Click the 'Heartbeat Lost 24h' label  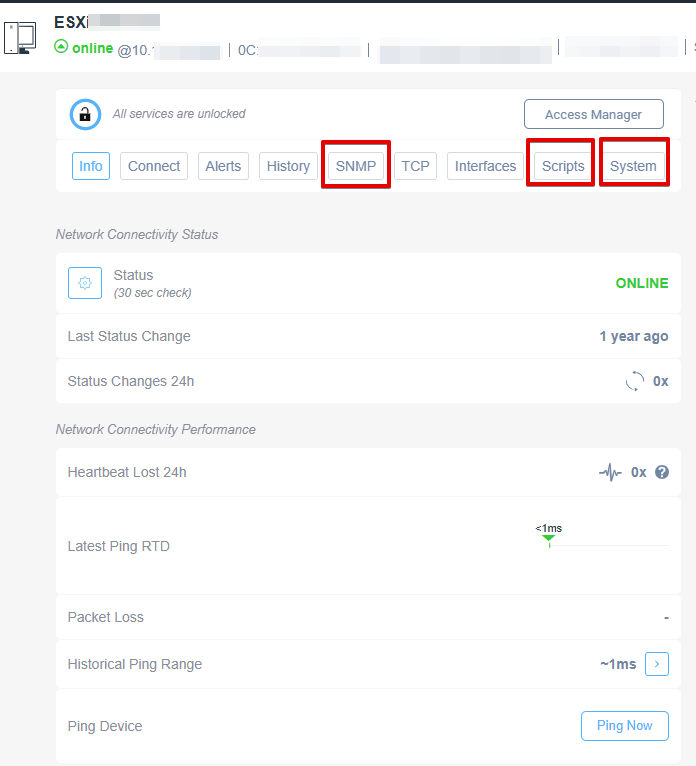pyautogui.click(x=127, y=472)
